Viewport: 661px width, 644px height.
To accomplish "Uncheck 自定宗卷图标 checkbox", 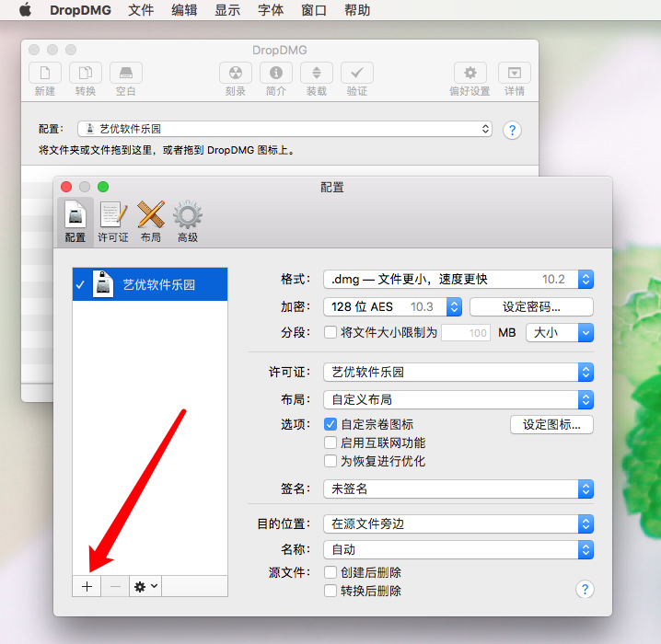I will (330, 424).
